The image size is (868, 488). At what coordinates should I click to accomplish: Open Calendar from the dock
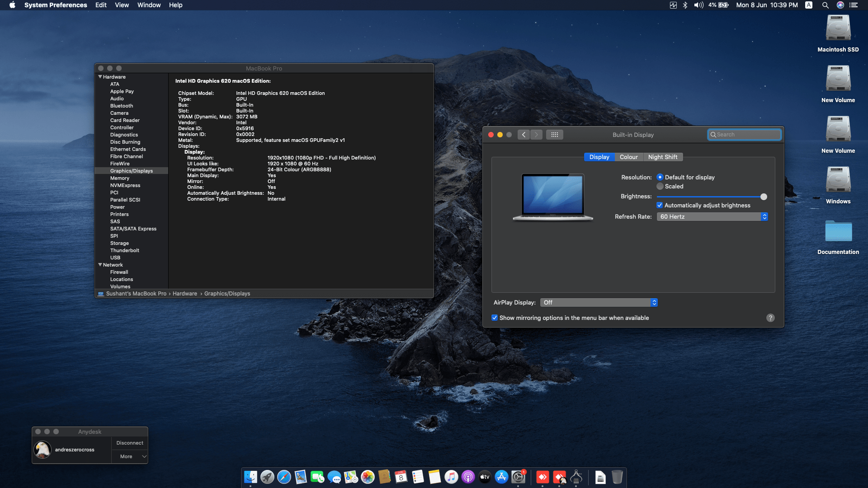tap(401, 477)
